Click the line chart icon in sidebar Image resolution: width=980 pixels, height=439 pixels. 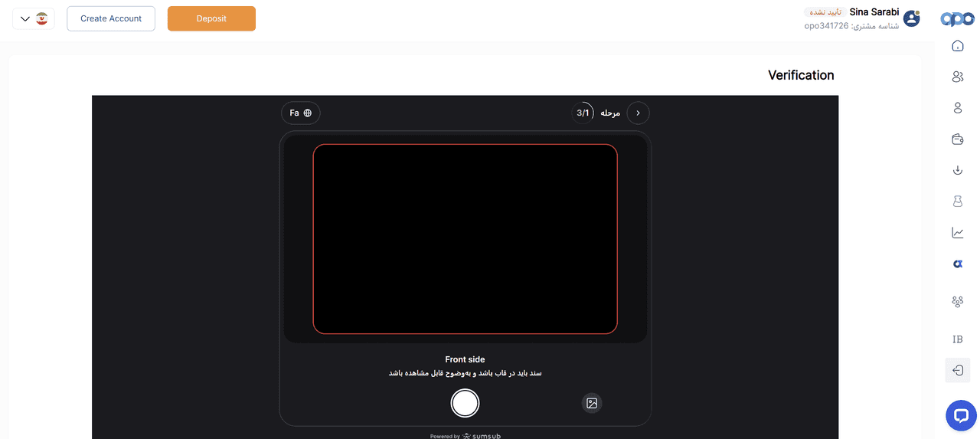point(957,232)
